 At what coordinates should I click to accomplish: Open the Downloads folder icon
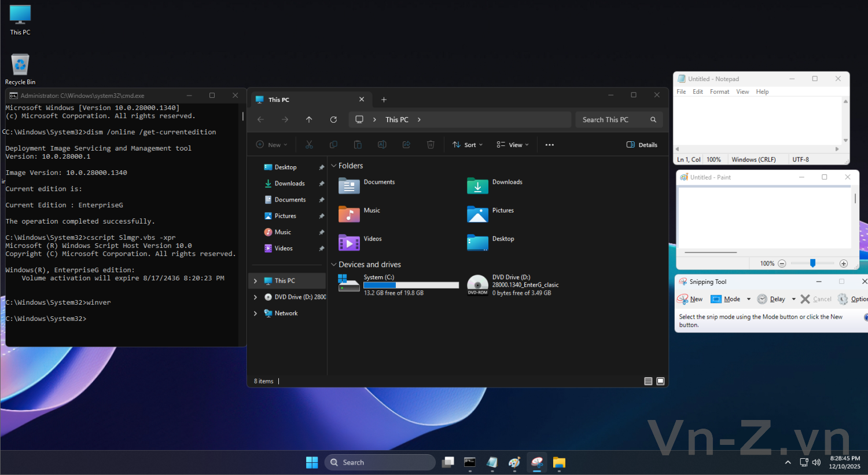tap(477, 186)
